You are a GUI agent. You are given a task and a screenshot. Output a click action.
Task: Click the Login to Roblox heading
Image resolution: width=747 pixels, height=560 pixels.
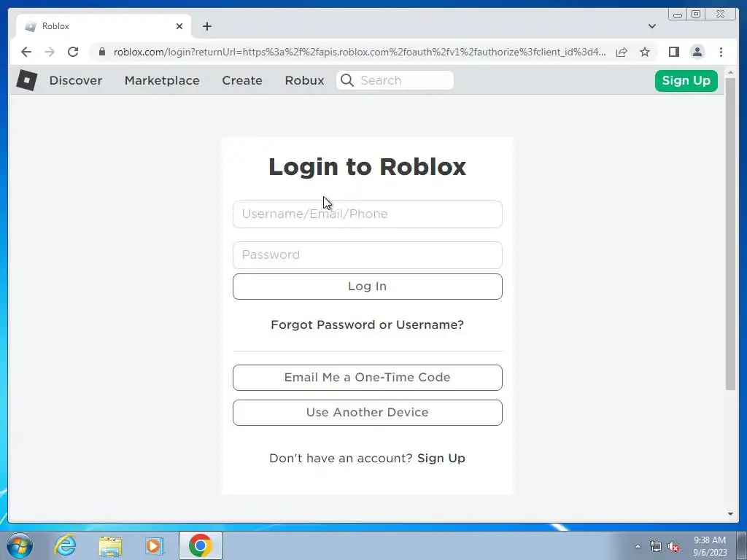point(368,167)
